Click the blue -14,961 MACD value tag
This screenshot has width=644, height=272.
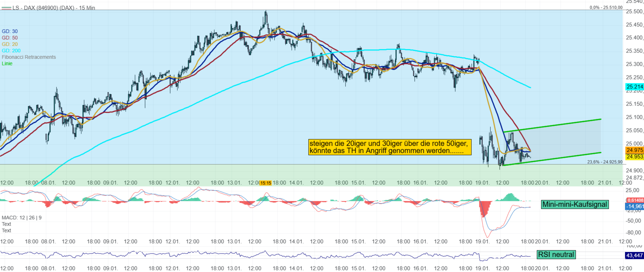[634, 206]
